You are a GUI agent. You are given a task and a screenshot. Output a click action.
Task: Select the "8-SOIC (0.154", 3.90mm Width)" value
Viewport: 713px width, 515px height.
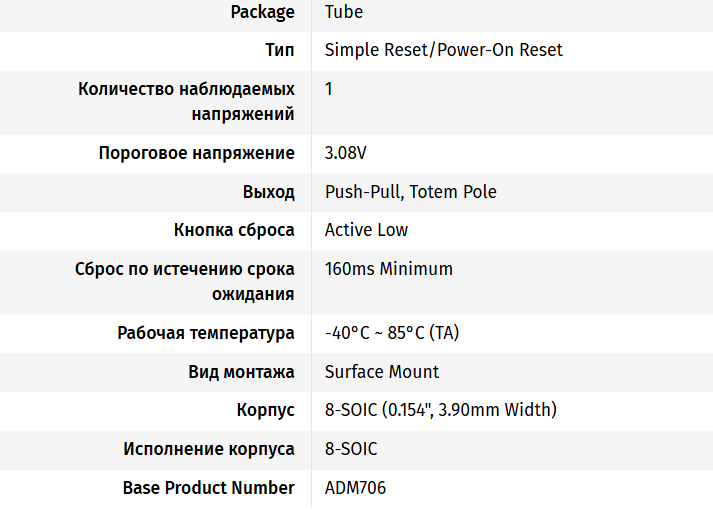440,410
